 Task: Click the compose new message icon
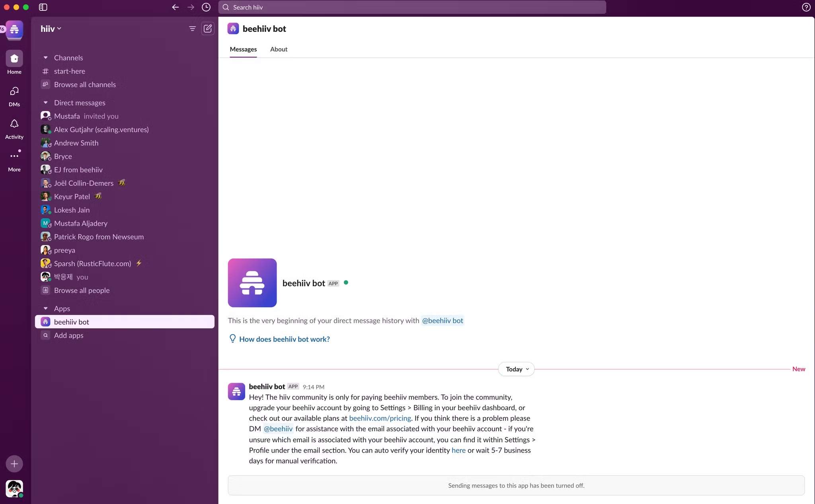[x=208, y=29]
